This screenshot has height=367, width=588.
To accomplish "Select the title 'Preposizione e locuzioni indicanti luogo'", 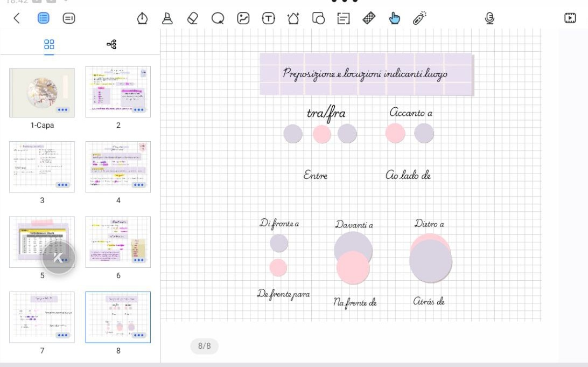I will tap(365, 74).
